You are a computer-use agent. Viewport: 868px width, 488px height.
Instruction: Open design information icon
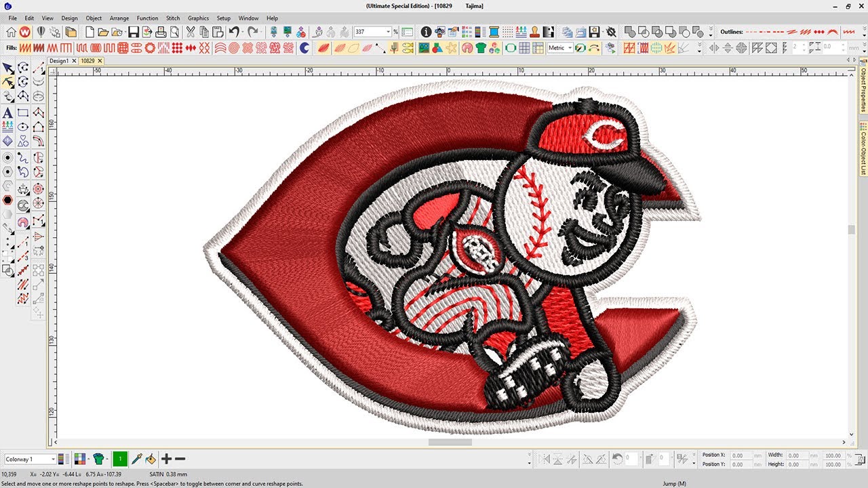426,32
